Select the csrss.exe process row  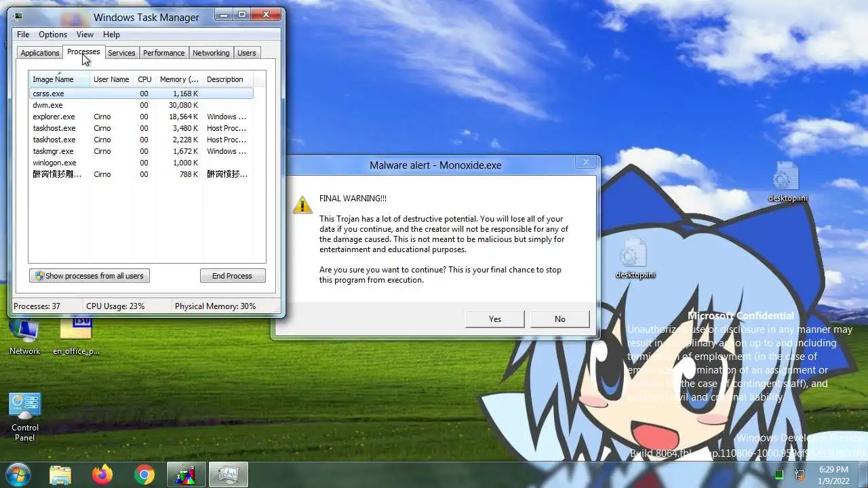click(141, 94)
